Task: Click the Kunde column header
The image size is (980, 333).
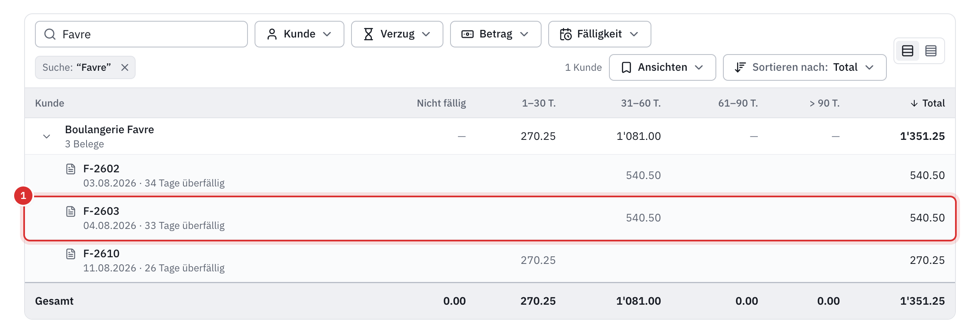Action: coord(49,103)
